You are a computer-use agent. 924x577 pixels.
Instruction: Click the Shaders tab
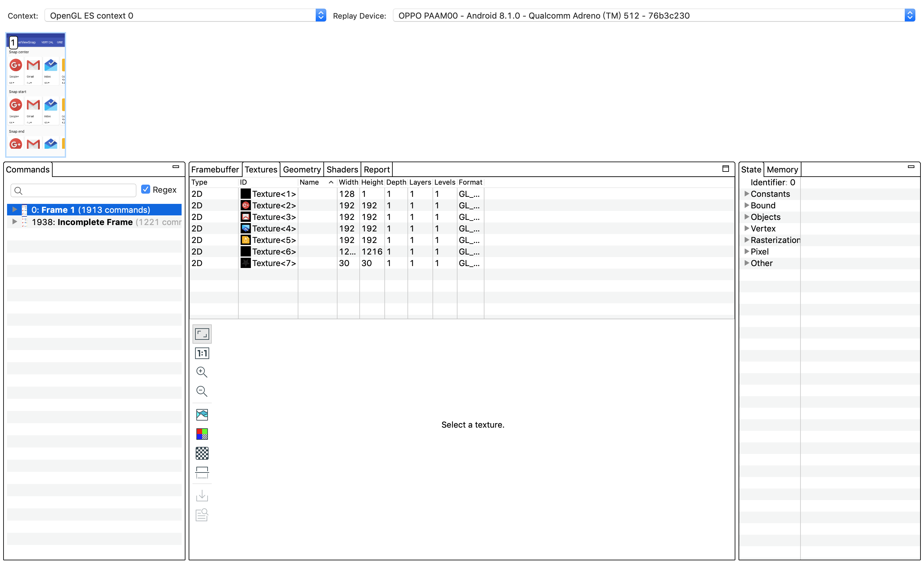(341, 170)
